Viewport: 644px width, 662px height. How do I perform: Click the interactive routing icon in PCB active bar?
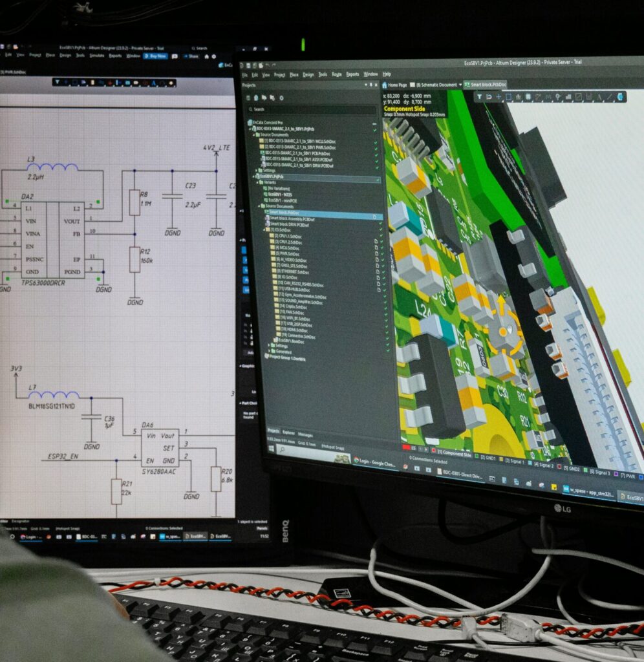pos(539,97)
